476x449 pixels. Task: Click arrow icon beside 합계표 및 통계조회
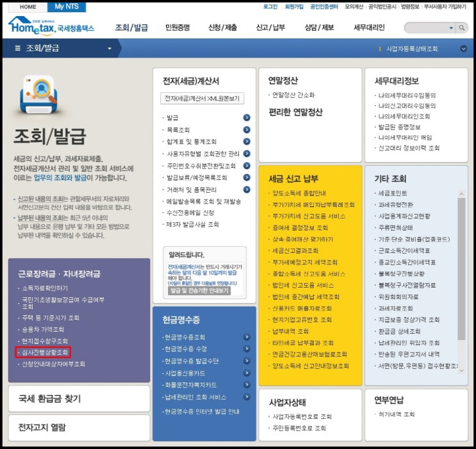click(x=247, y=142)
